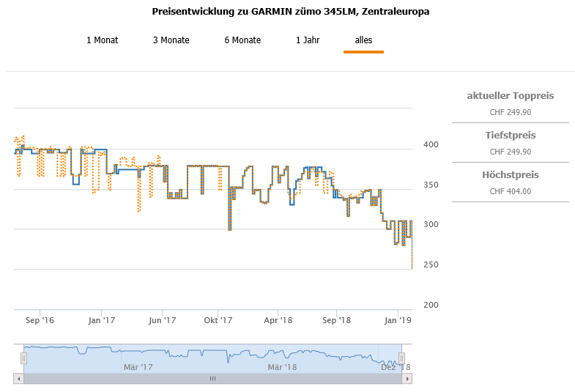Click the Okt '17 x-axis label

[x=218, y=320]
